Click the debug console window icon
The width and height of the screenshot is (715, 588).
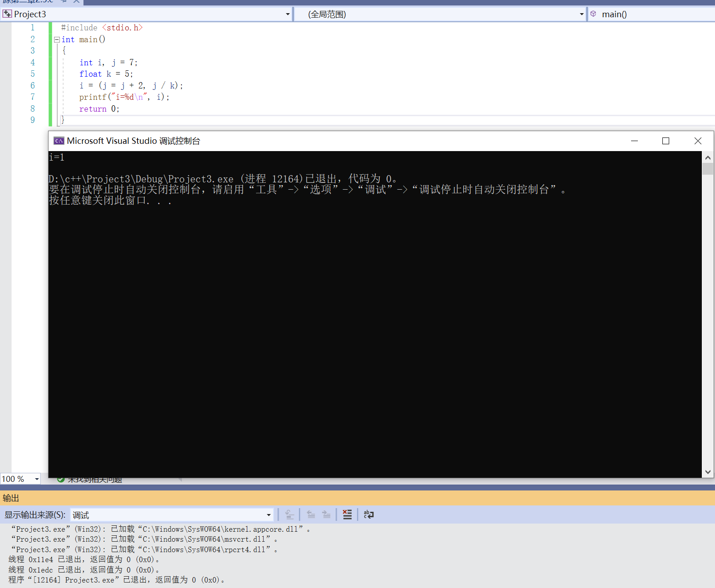click(59, 141)
